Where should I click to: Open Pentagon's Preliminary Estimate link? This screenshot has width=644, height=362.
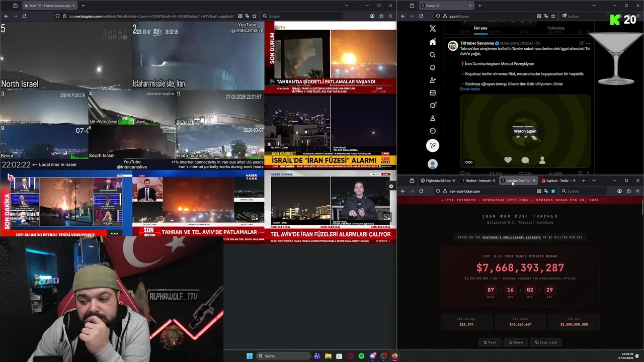click(x=512, y=237)
